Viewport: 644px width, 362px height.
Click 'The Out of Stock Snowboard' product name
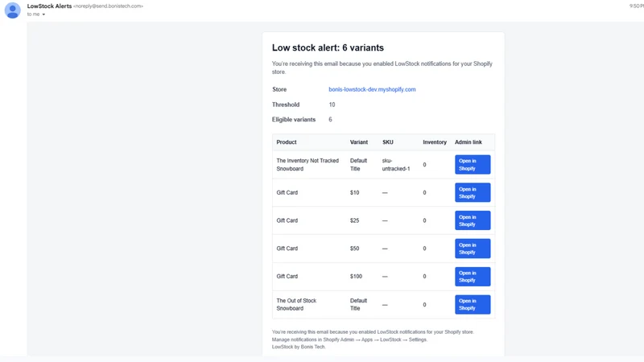point(296,305)
